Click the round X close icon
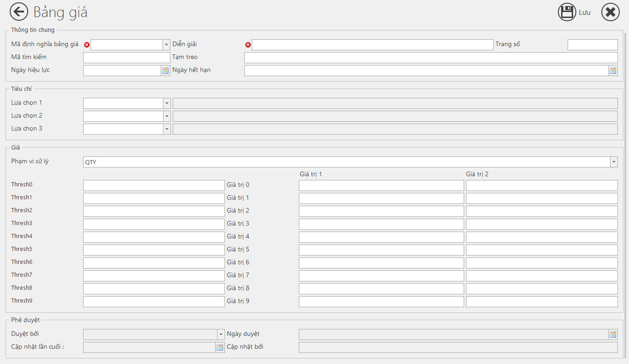Image resolution: width=629 pixels, height=364 pixels. pos(610,12)
